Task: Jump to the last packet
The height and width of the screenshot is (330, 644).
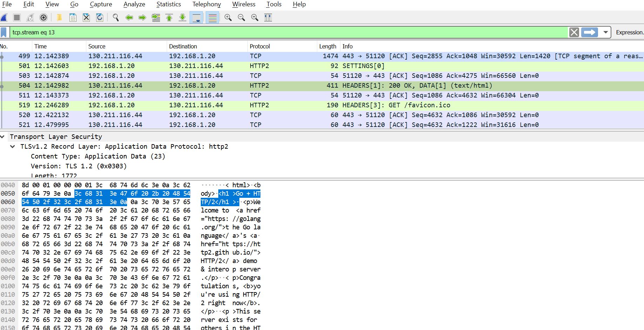Action: 182,18
